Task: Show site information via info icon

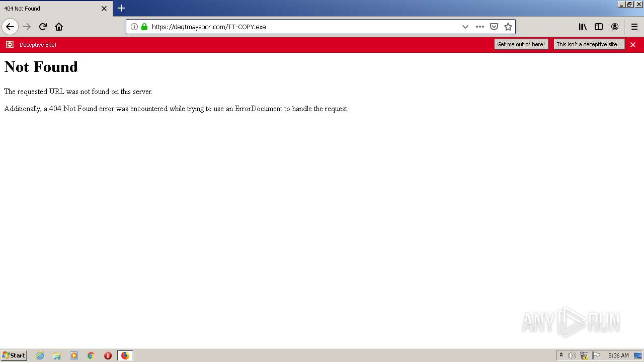Action: click(134, 27)
